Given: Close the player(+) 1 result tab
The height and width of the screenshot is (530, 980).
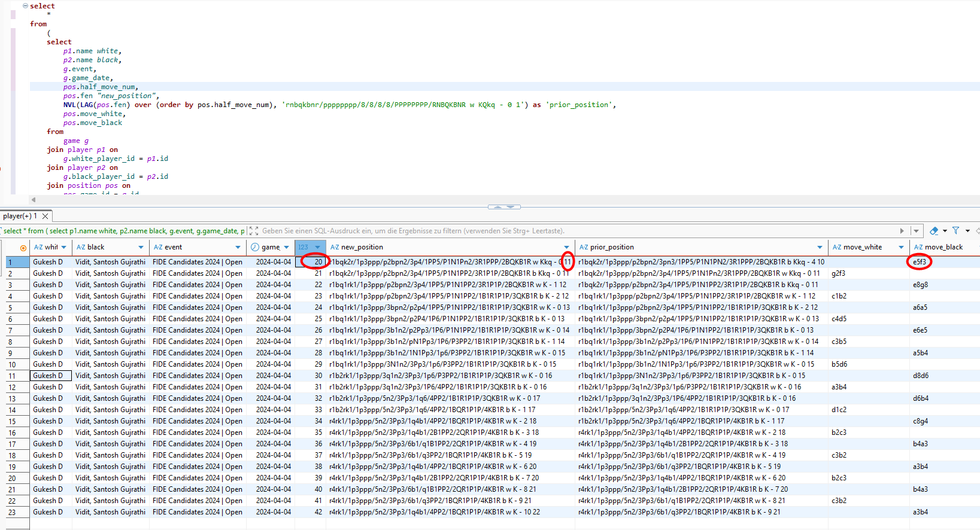Looking at the screenshot, I should [x=45, y=216].
